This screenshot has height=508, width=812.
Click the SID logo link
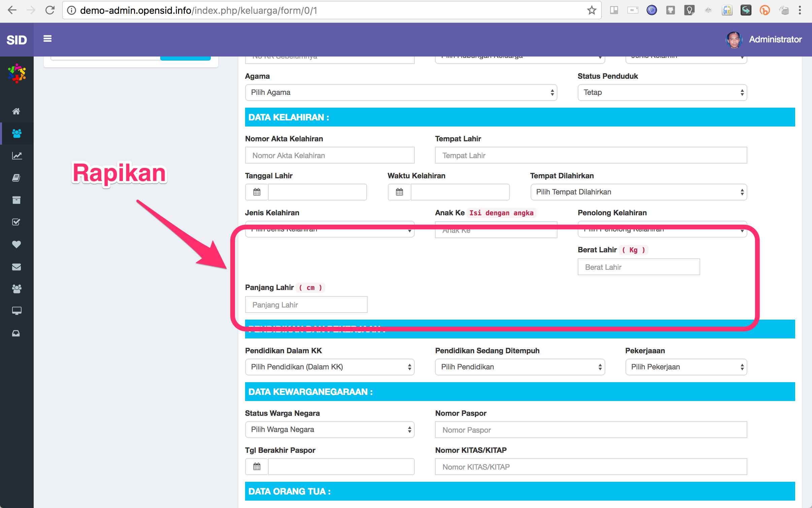[x=16, y=40]
